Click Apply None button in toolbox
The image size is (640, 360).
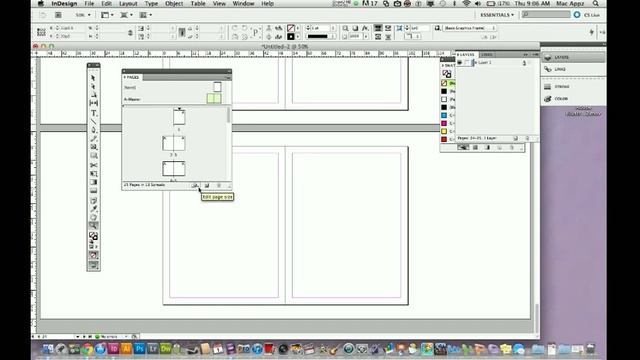coord(93,256)
